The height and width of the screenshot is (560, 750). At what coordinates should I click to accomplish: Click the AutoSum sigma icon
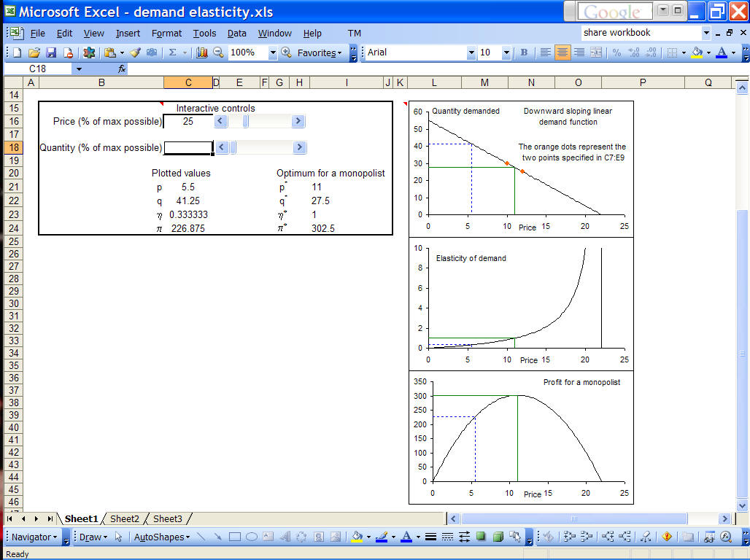click(173, 52)
